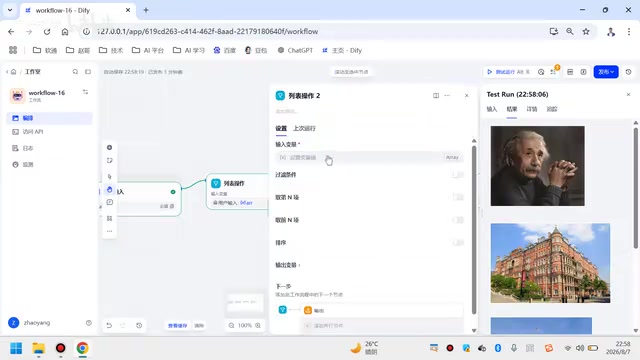Open the 输入 tab in Test Run
640x360 pixels.
point(492,109)
